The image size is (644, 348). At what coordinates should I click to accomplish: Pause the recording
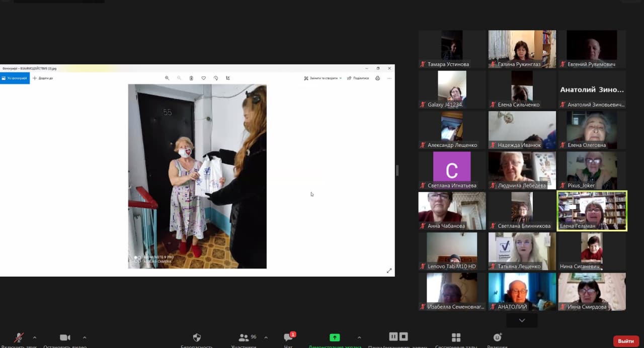coord(393,337)
